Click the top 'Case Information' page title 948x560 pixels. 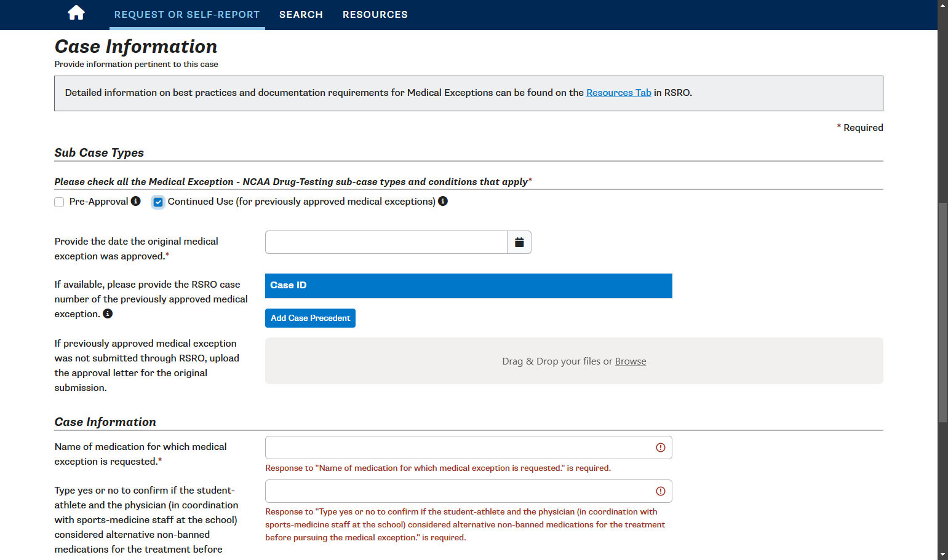[x=136, y=47]
